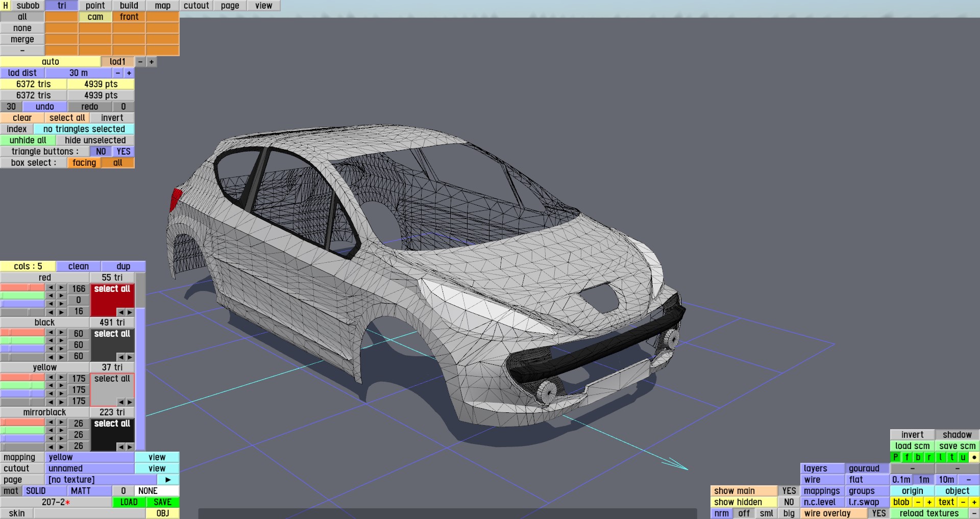Toggle the show main YES button
Screen dimensions: 980x519
(x=789, y=491)
